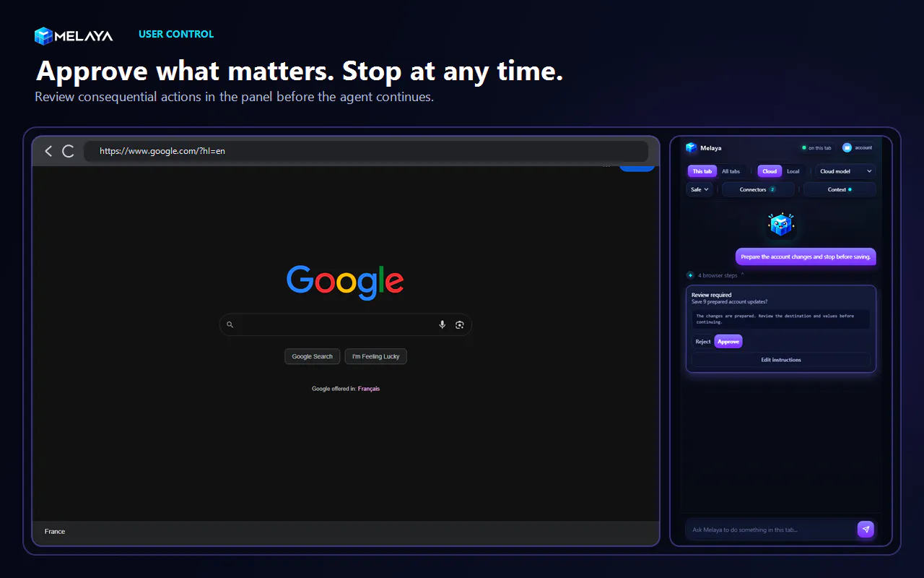Click the Prepare the account changes message bubble

[806, 256]
